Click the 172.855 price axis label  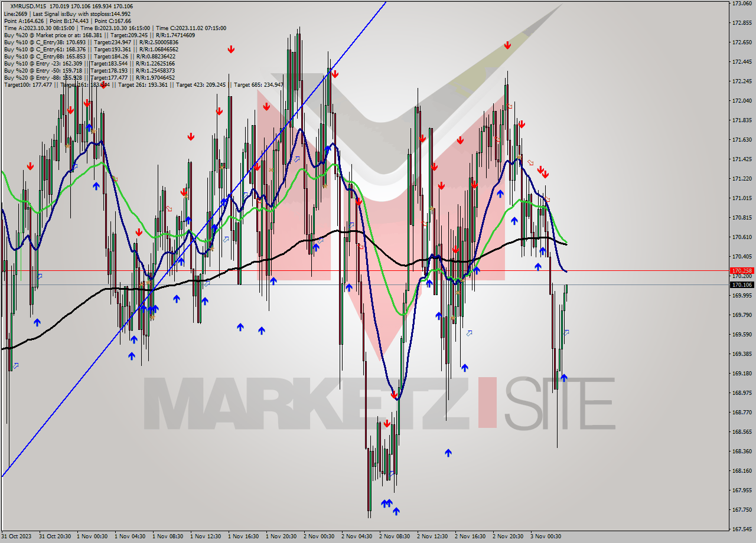pos(742,23)
